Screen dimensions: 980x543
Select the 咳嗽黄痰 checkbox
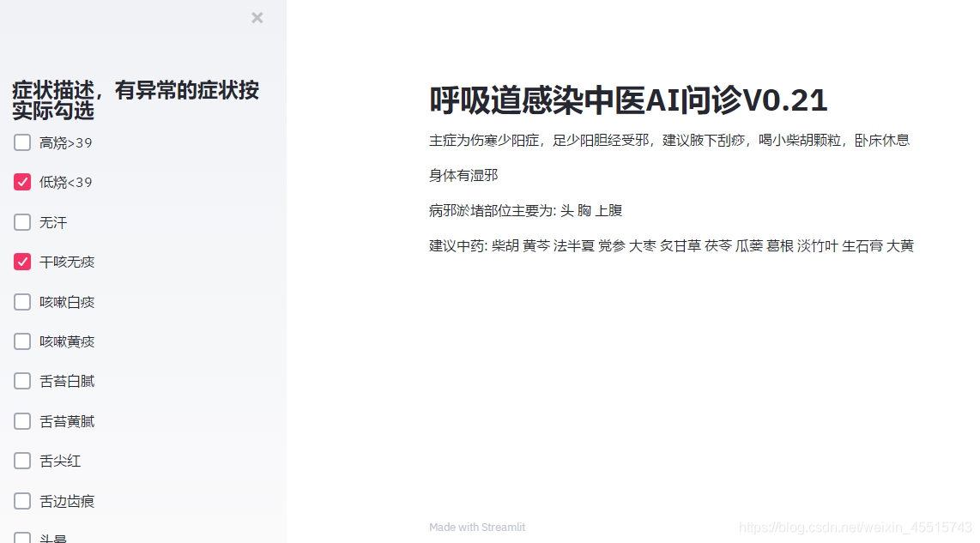(x=22, y=341)
